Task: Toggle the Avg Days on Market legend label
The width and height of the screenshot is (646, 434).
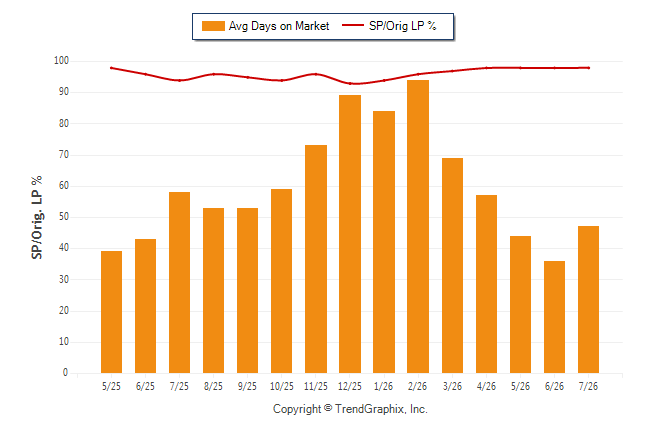Action: click(x=279, y=26)
